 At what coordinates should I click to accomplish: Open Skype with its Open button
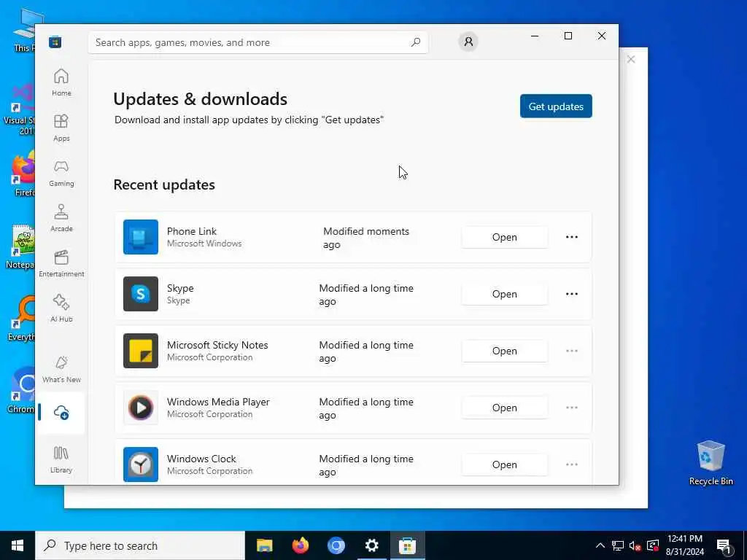(x=505, y=294)
